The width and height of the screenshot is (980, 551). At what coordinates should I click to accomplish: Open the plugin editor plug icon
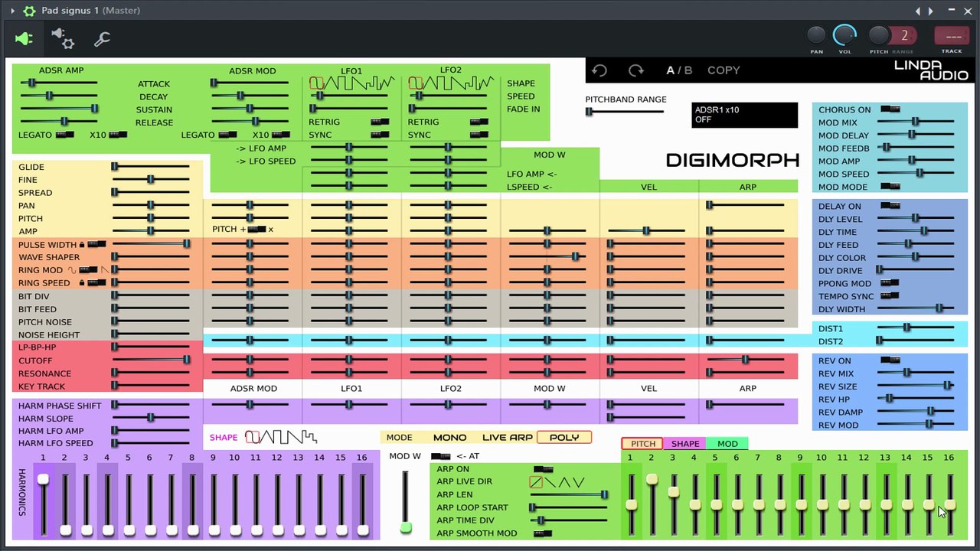click(x=24, y=38)
